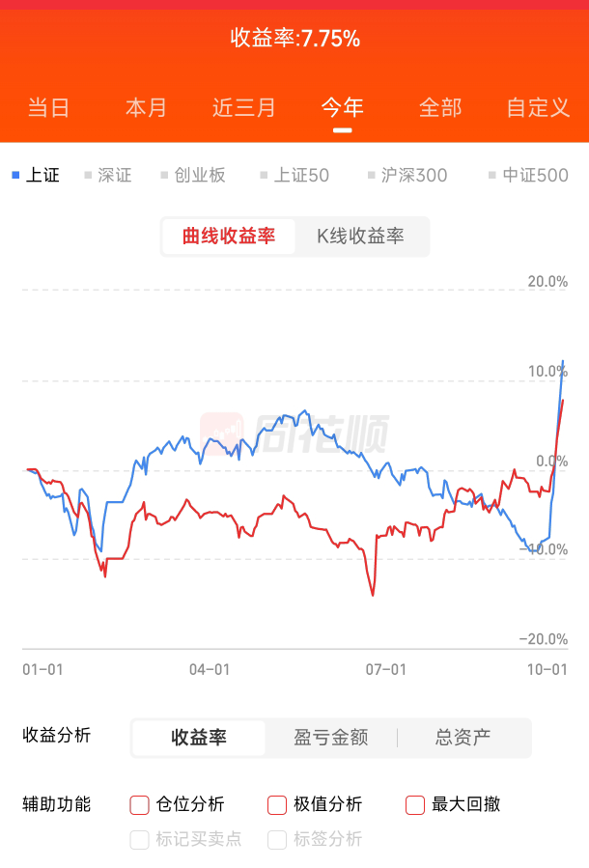
Task: Select the 当日 time range tab
Action: click(48, 107)
